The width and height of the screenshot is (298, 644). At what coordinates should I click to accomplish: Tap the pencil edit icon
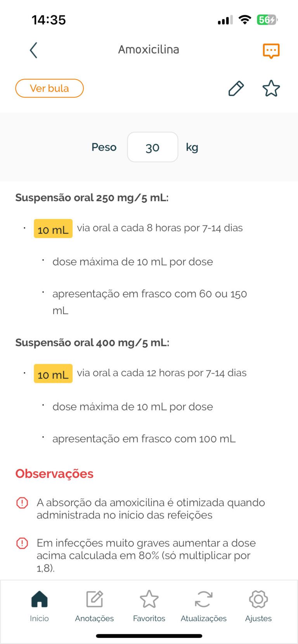coord(236,89)
